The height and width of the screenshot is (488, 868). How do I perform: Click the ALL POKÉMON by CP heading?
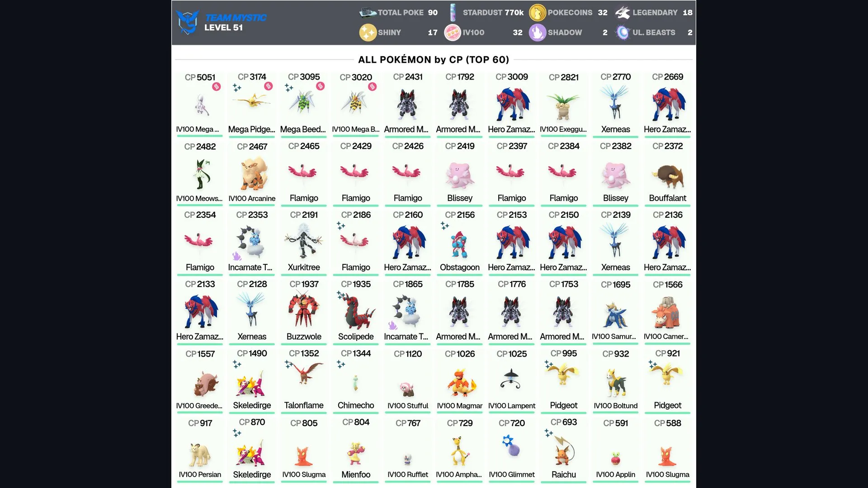coord(434,60)
